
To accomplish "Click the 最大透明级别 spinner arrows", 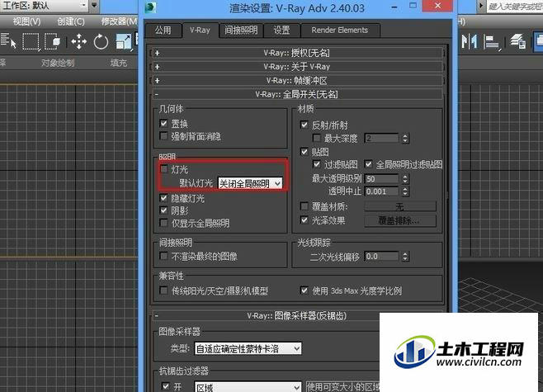I will coord(405,179).
